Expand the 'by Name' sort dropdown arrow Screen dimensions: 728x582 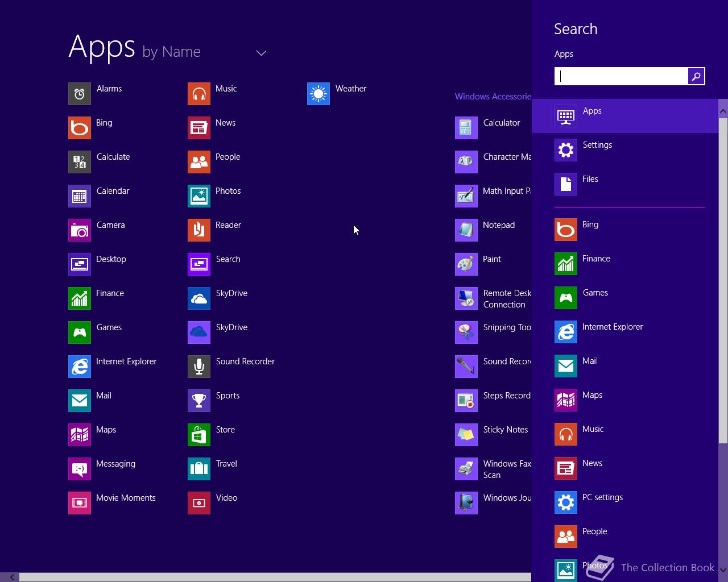(261, 53)
